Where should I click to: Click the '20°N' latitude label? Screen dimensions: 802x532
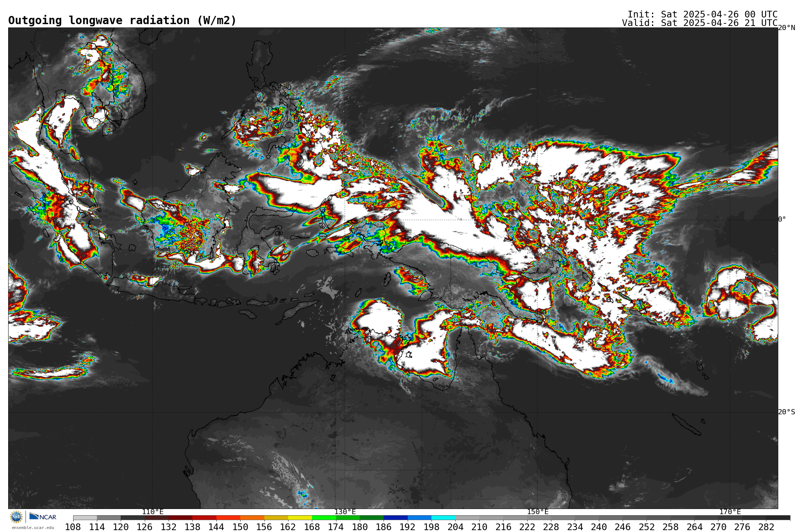tap(786, 28)
